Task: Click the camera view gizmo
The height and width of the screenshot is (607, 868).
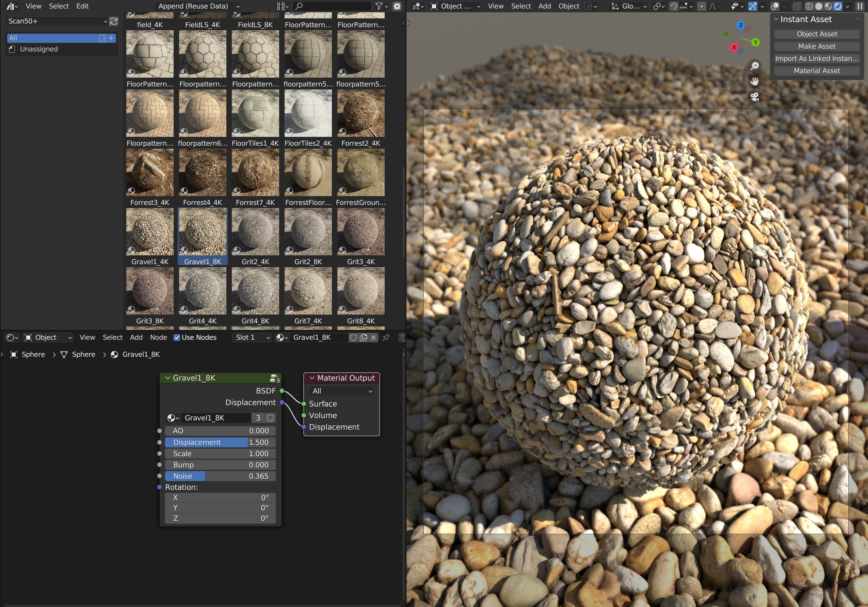Action: (755, 97)
